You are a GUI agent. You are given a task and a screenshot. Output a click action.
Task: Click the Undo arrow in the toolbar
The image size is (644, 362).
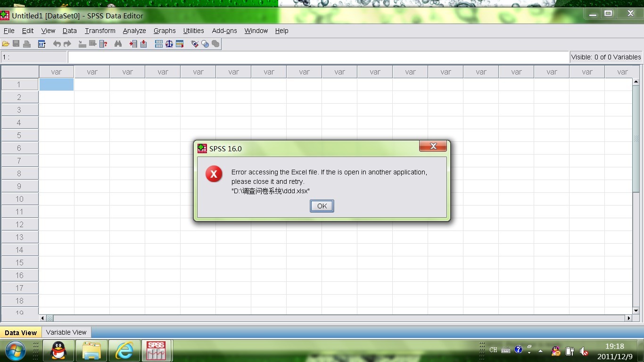tap(57, 44)
